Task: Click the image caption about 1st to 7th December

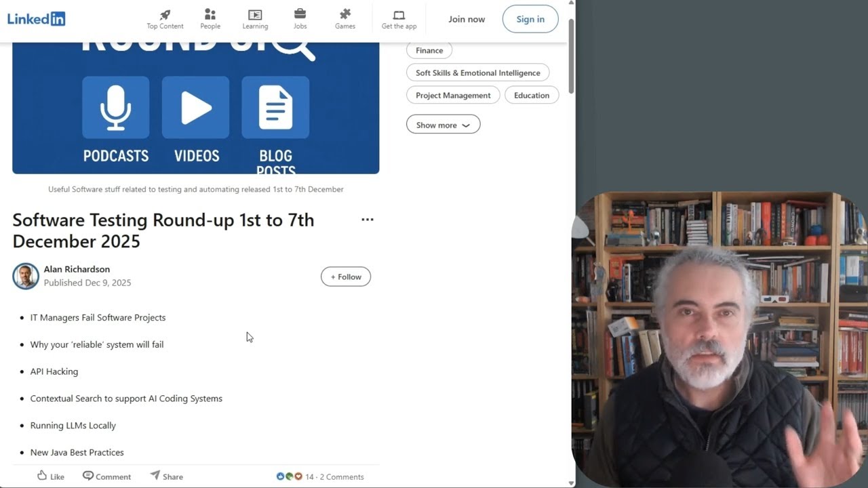Action: click(196, 189)
